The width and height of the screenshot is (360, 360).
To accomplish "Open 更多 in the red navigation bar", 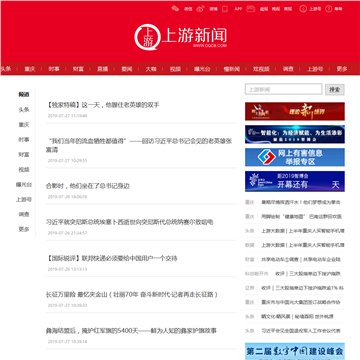I will pos(342,69).
